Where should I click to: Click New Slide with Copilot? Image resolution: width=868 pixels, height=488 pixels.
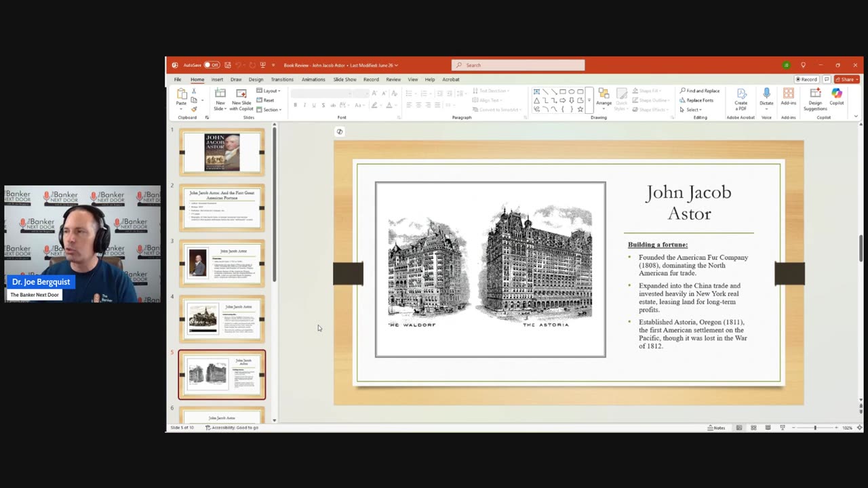click(x=241, y=99)
